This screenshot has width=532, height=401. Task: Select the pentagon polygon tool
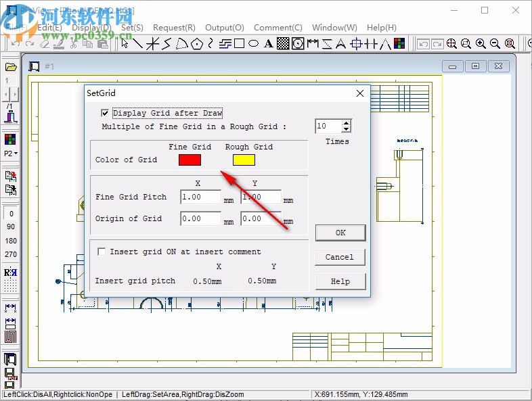(197, 43)
